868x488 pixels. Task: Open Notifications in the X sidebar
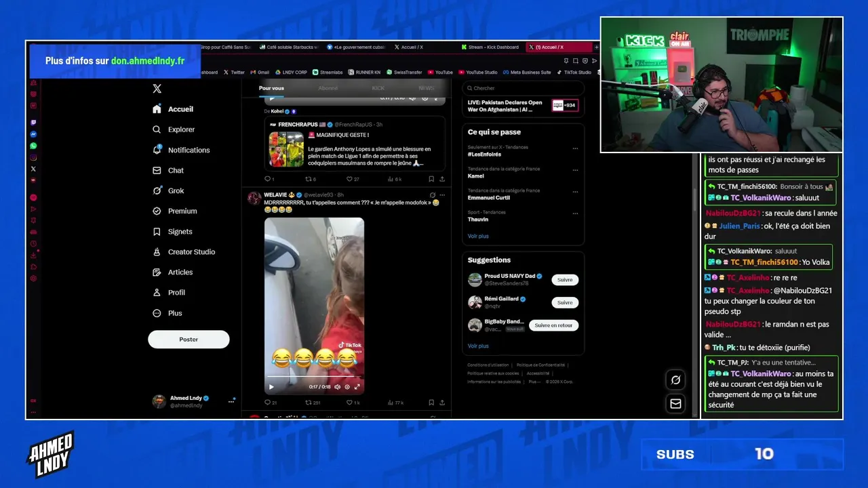181,150
